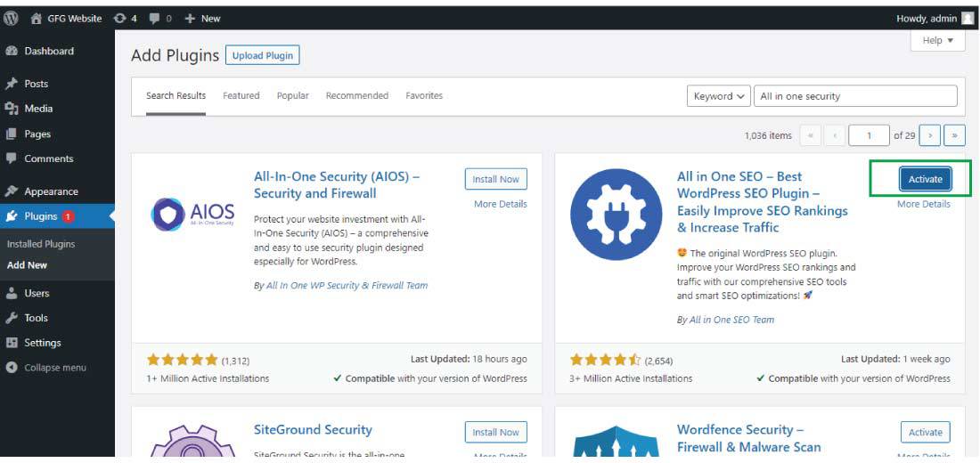This screenshot has width=980, height=463.
Task: Click '1+ Million Active Installations' text
Action: click(x=208, y=378)
